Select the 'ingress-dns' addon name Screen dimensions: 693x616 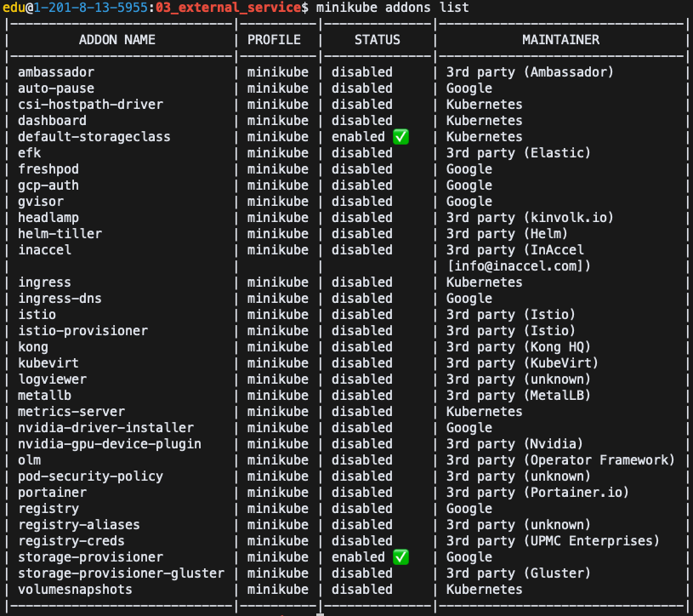coord(60,299)
